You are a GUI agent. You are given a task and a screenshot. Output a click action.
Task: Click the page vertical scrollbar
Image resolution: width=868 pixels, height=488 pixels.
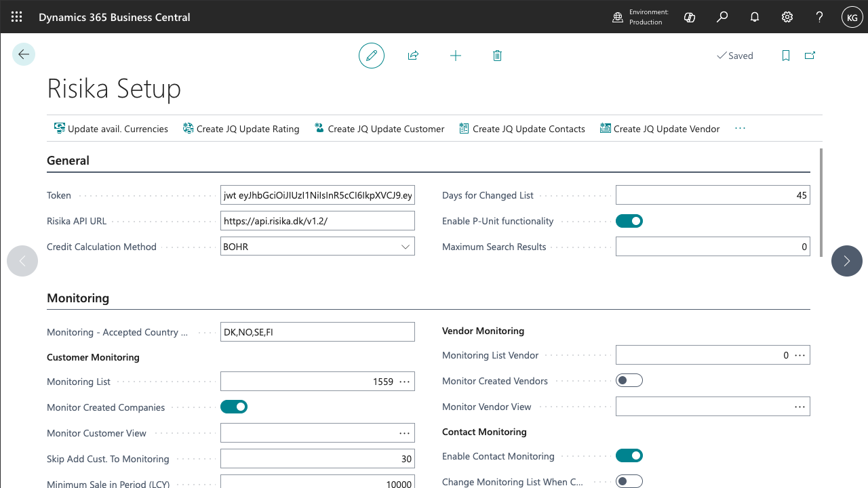pyautogui.click(x=822, y=202)
